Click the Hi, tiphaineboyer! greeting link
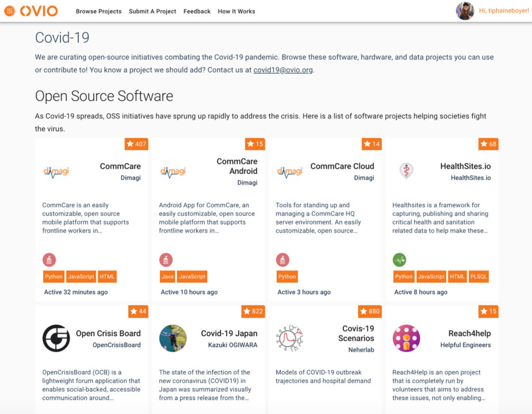Screen dimensions: 532x414 [504, 11]
